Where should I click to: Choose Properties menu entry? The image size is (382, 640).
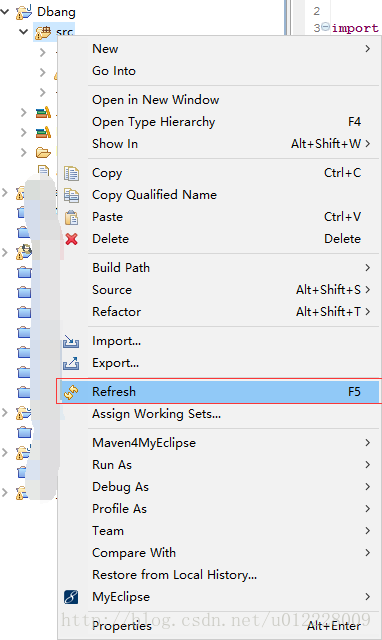[218, 626]
